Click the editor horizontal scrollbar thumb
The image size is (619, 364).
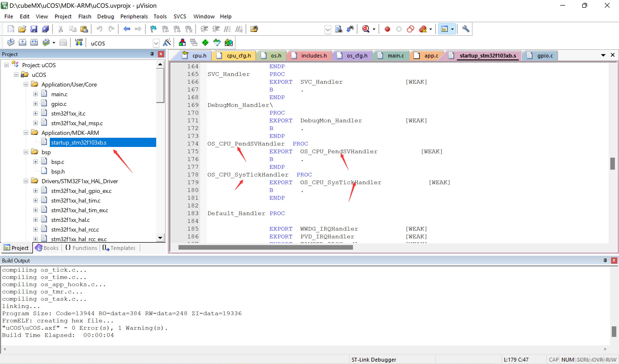(265, 248)
